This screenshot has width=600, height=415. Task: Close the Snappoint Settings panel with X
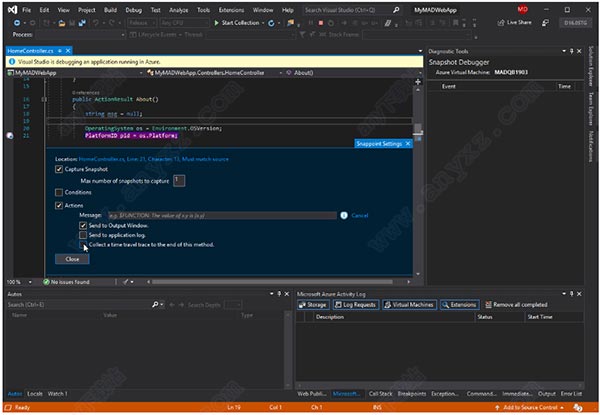tap(408, 143)
